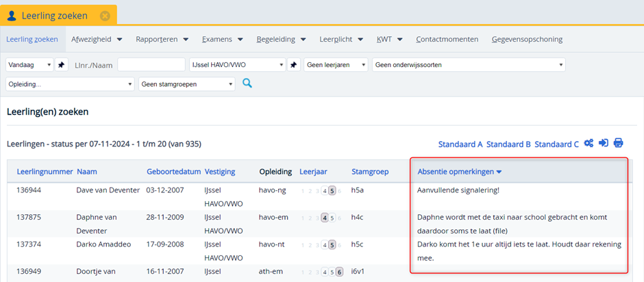Pin the IJssel HAVO/VWO location selection
This screenshot has width=644, height=282.
point(294,65)
